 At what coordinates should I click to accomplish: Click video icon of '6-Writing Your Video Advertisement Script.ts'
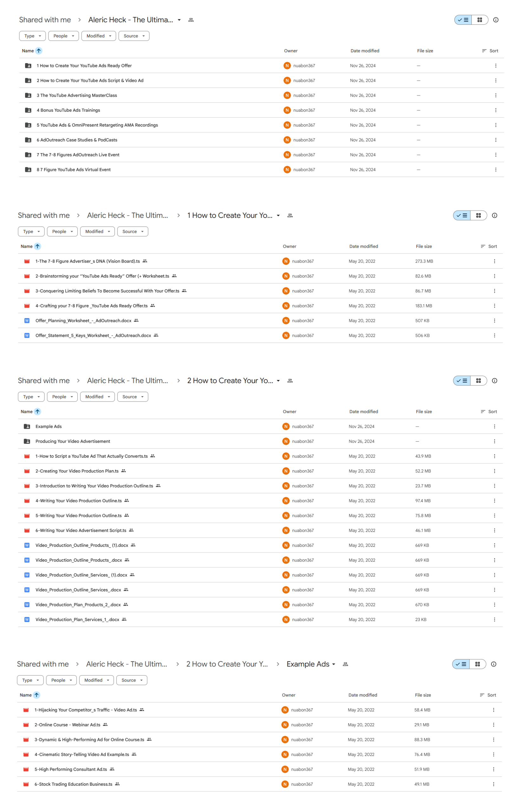point(27,530)
